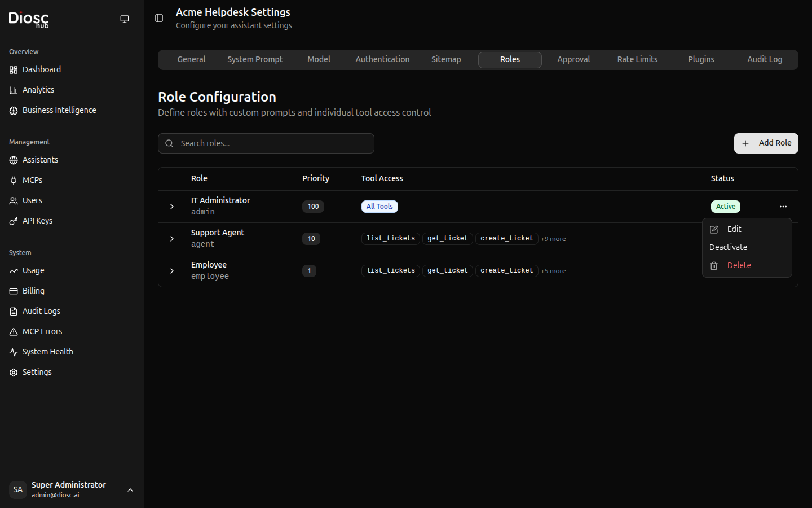Choose Deactivate from the role menu
The width and height of the screenshot is (812, 508).
tap(728, 247)
